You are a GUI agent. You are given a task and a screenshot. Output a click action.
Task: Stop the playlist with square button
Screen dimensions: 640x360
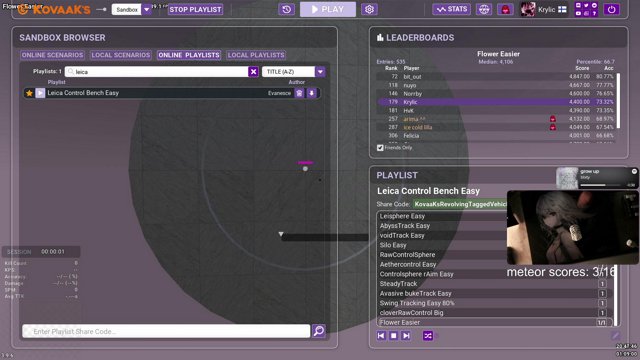393,336
